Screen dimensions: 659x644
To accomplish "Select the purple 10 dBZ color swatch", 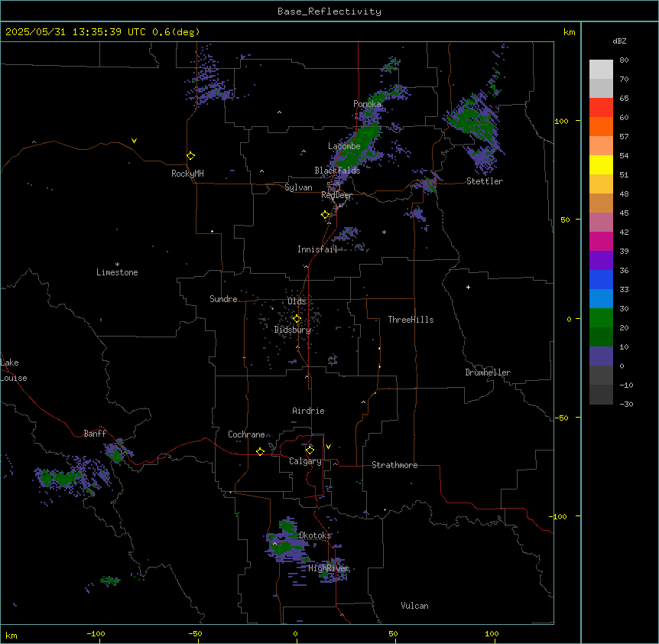I will (x=601, y=356).
